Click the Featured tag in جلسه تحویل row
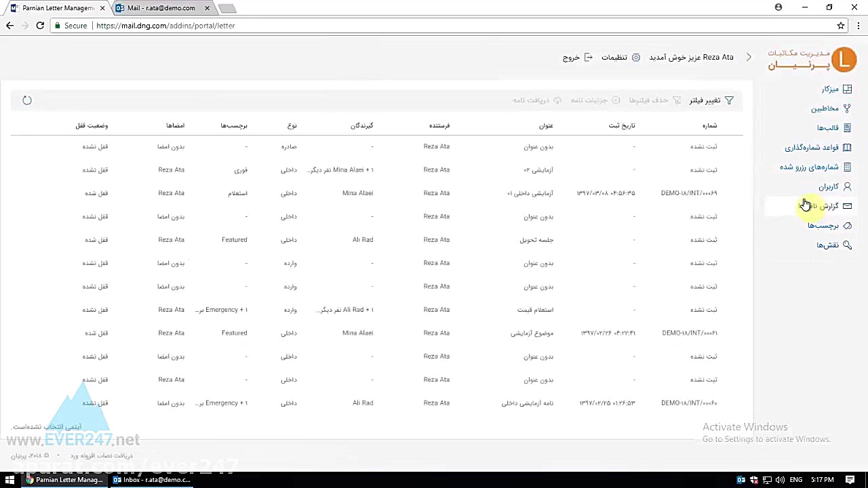 (x=235, y=240)
